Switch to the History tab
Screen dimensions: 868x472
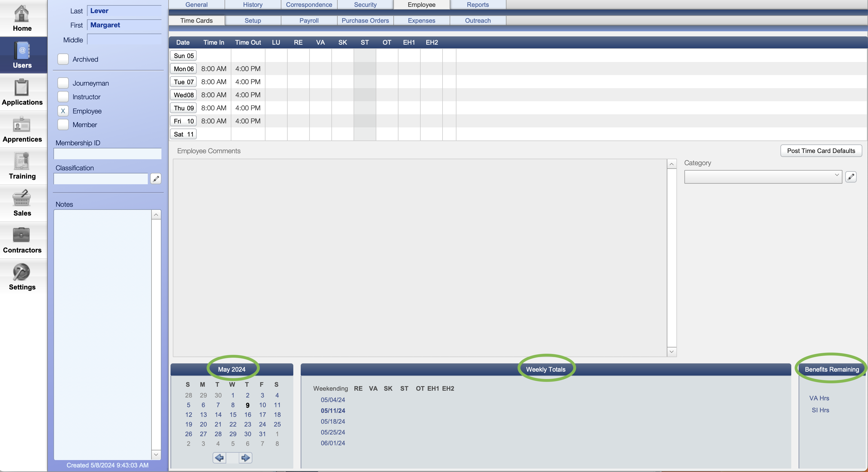[x=253, y=5]
